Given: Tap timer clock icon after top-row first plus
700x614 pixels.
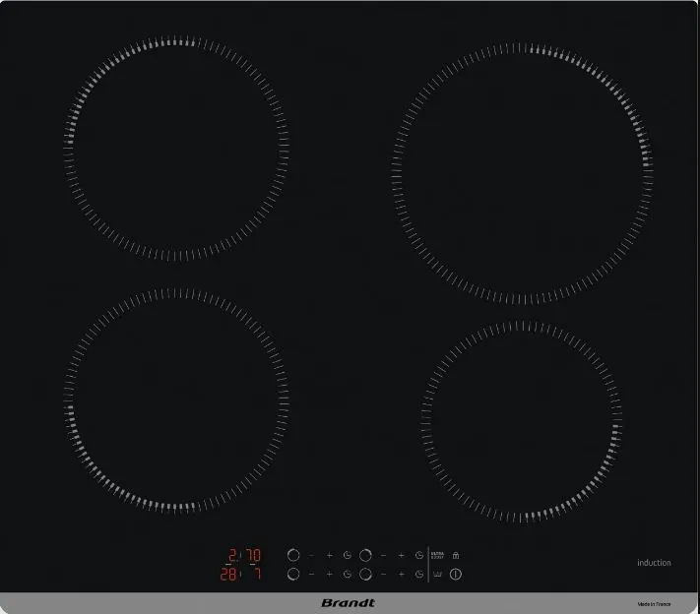Looking at the screenshot, I should click(x=348, y=556).
